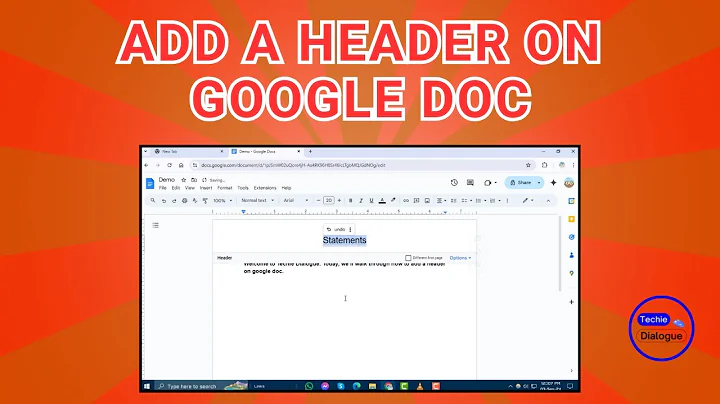Image resolution: width=720 pixels, height=404 pixels.
Task: Open the Tools menu
Action: tap(243, 188)
